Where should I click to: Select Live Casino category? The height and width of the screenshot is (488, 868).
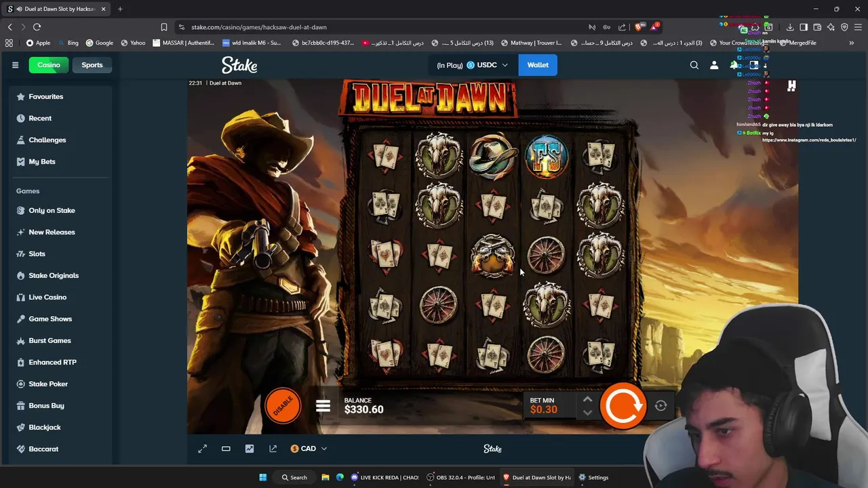(61, 297)
